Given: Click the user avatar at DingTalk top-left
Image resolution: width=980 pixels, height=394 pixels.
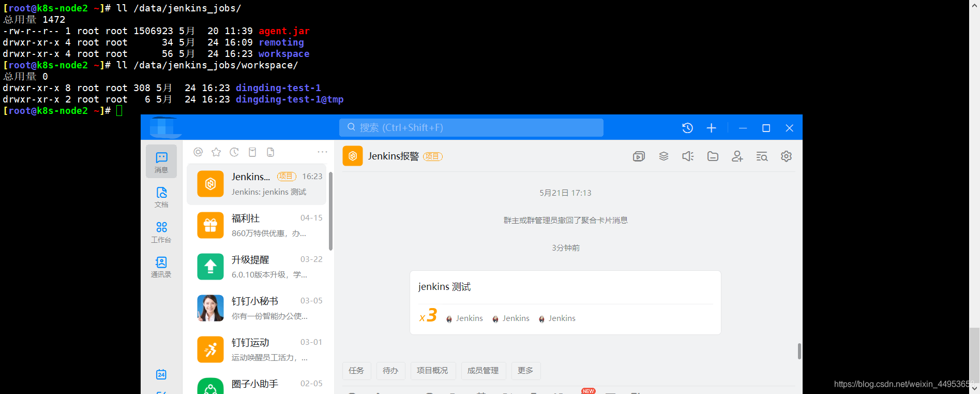Looking at the screenshot, I should [165, 127].
